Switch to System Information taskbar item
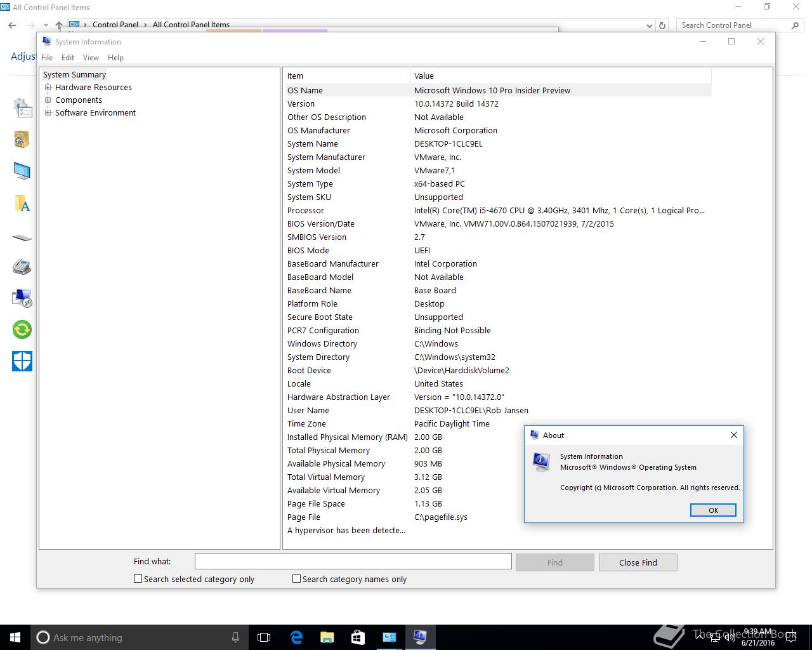Screen dimensions: 812x650 [x=420, y=637]
